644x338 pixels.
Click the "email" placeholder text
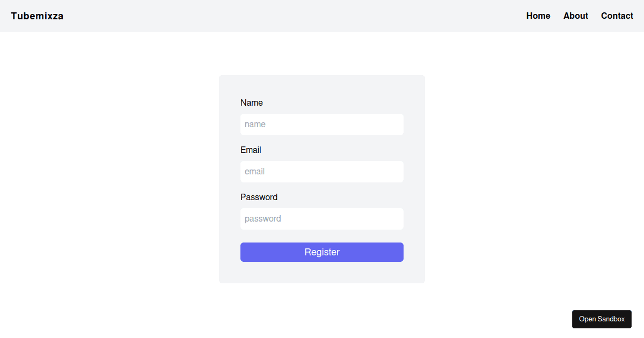tap(255, 172)
